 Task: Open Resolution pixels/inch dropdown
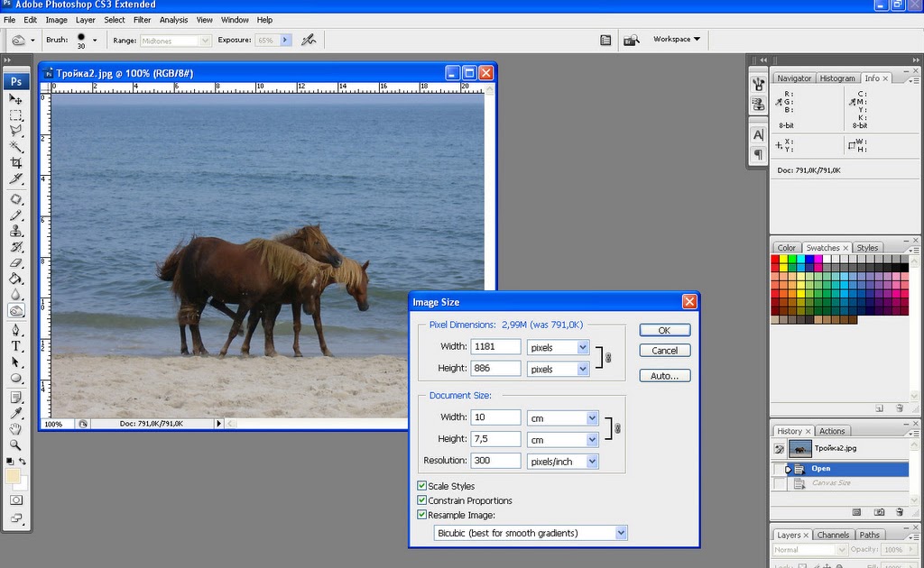click(592, 462)
